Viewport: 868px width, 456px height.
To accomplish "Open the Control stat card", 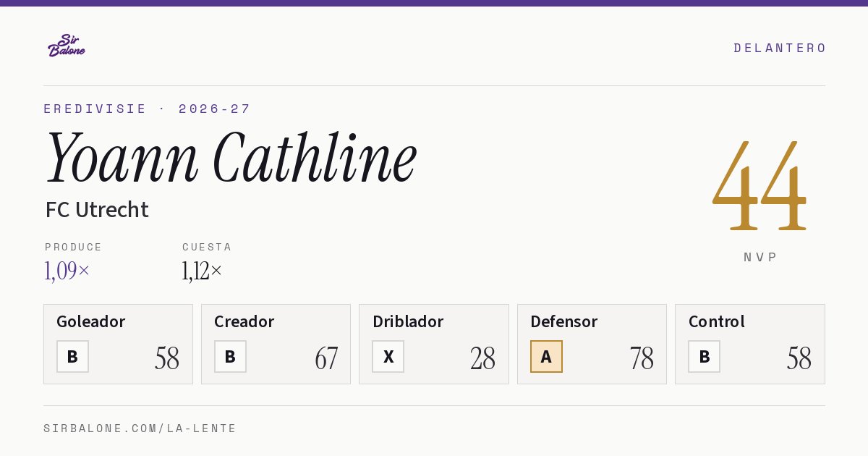I will 749,344.
